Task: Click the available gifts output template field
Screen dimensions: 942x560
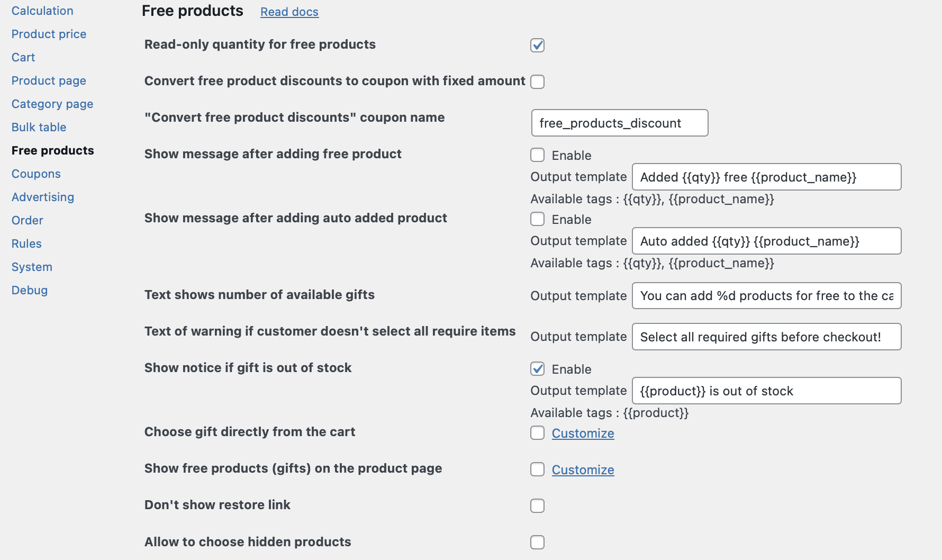Action: pyautogui.click(x=766, y=296)
